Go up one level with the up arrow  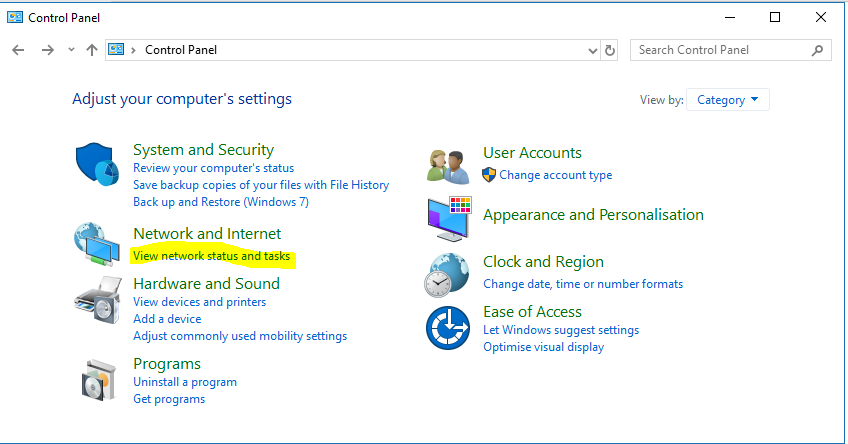point(91,50)
